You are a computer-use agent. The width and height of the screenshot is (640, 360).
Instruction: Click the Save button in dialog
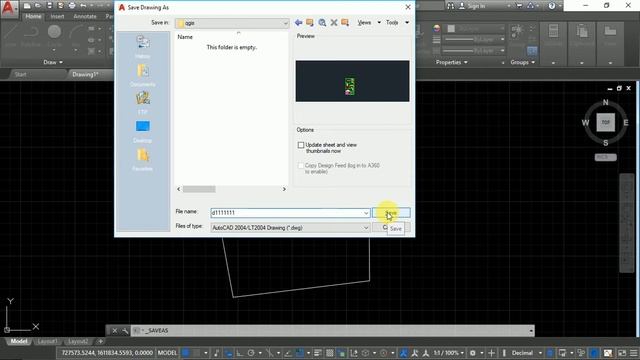click(x=391, y=213)
